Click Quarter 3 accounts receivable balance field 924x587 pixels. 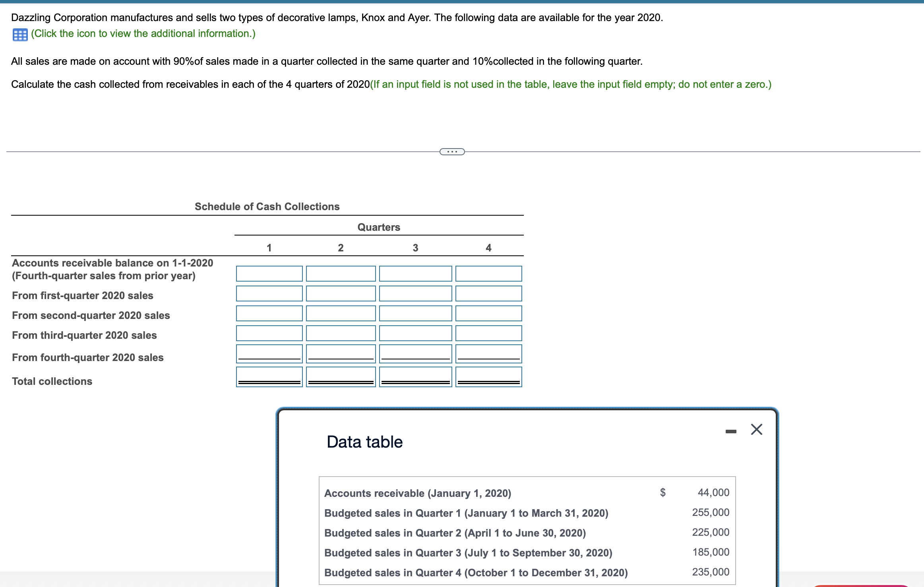pyautogui.click(x=415, y=274)
